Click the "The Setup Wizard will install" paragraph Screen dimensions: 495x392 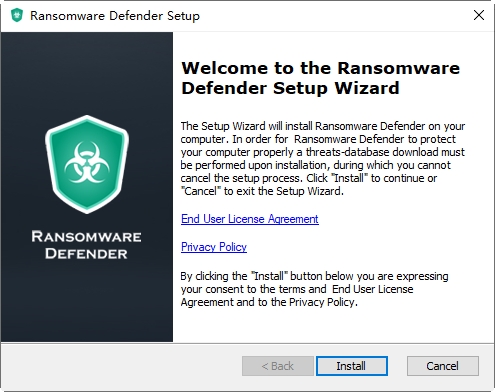(x=323, y=159)
